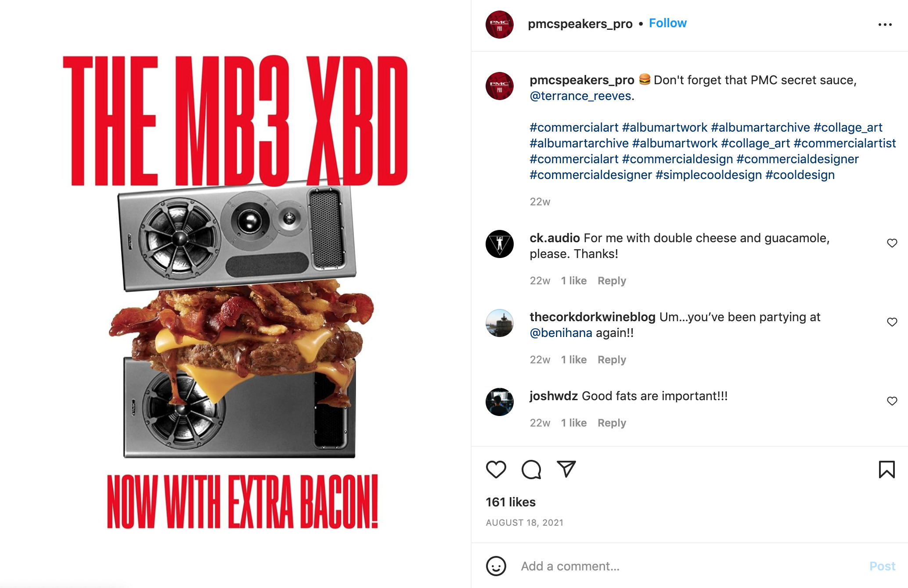Share post using the paper plane icon
The height and width of the screenshot is (588, 908).
[566, 469]
